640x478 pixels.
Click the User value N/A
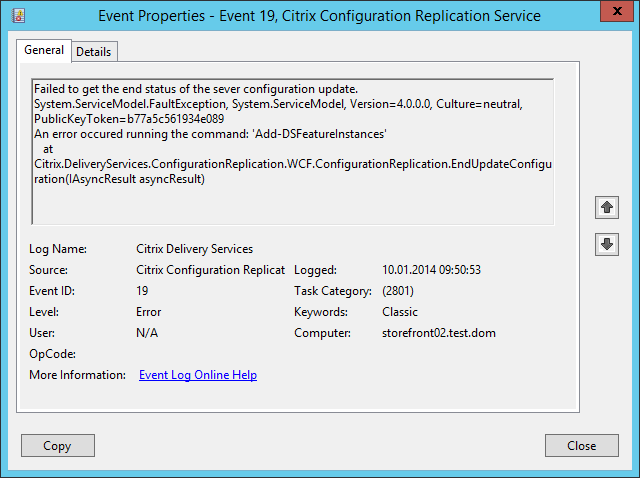coord(146,333)
